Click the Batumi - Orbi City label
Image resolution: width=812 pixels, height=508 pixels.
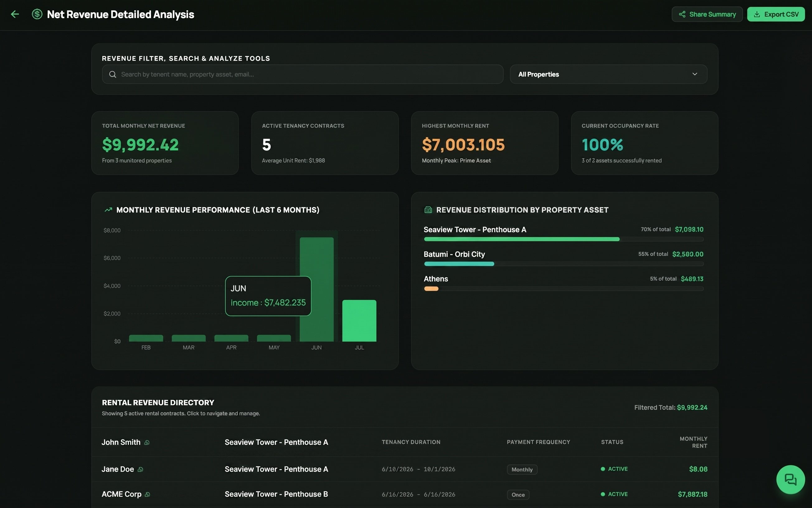pyautogui.click(x=454, y=254)
